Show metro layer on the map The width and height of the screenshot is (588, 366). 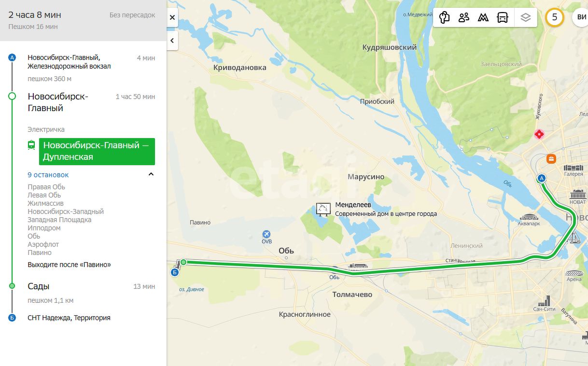pos(483,18)
